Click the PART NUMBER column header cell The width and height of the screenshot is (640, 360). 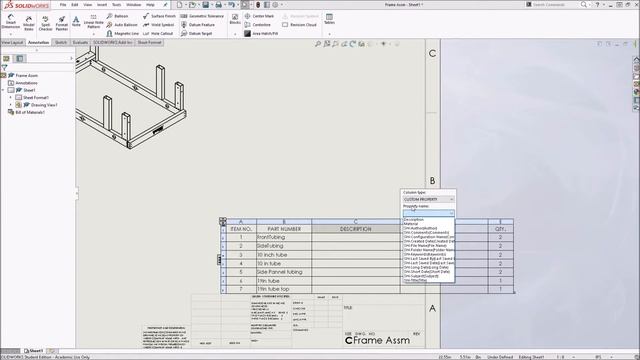[284, 229]
